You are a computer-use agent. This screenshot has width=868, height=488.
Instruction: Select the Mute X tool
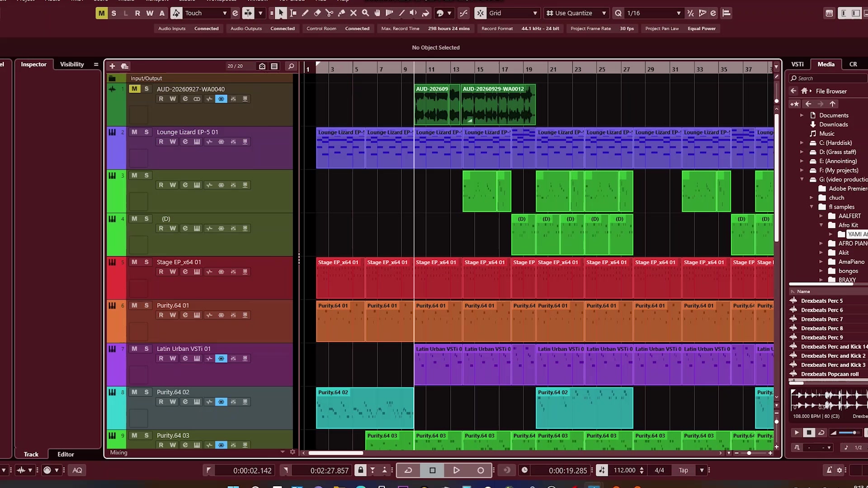pos(354,13)
